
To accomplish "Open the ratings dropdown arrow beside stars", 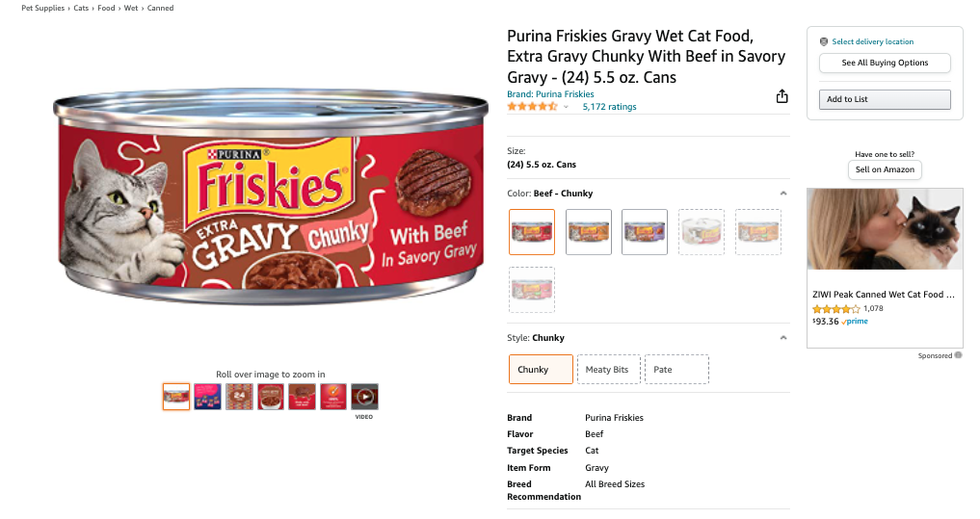I will [x=567, y=107].
